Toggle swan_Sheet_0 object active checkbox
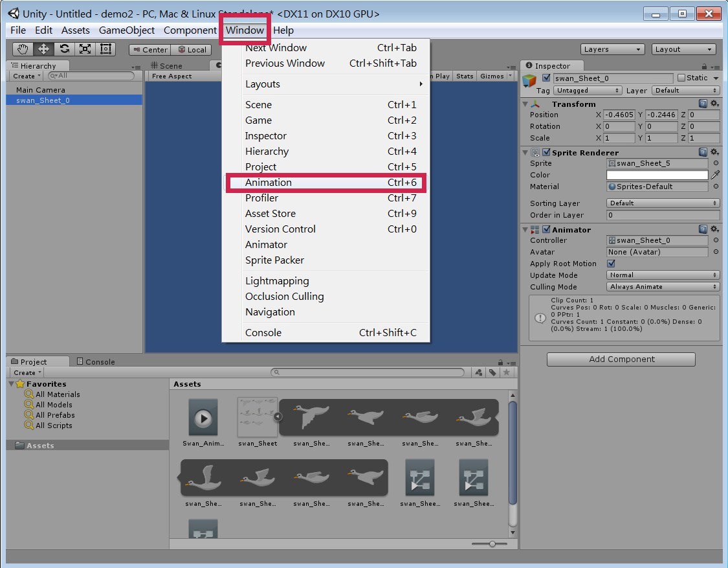The height and width of the screenshot is (568, 728). point(546,78)
